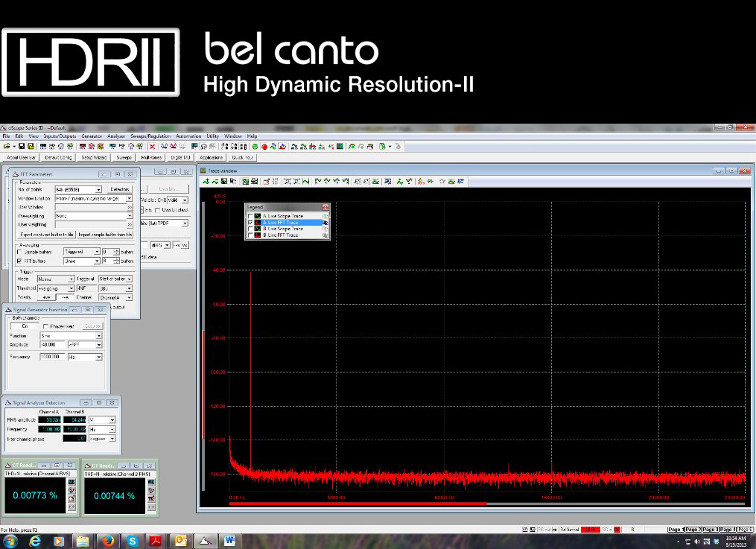Close the Legend box with its red icon

tap(325, 207)
